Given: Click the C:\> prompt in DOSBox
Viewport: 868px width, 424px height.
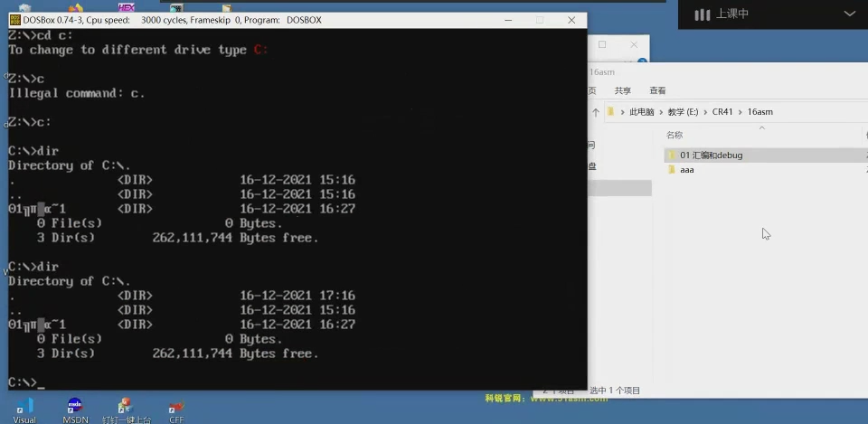Looking at the screenshot, I should click(x=22, y=382).
